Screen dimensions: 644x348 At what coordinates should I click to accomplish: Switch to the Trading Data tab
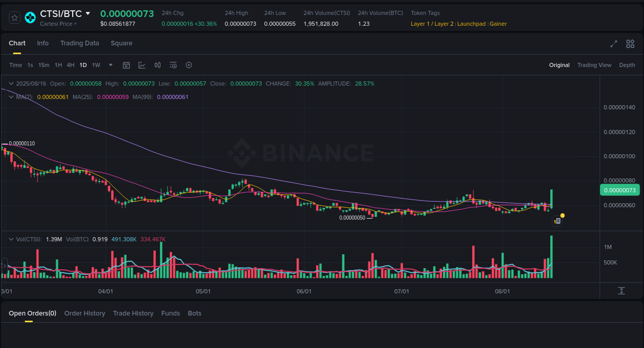coord(79,43)
